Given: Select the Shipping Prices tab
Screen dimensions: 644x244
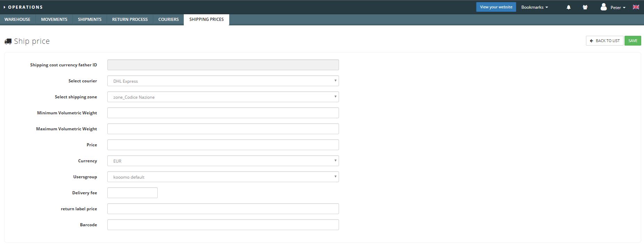Looking at the screenshot, I should pos(206,19).
